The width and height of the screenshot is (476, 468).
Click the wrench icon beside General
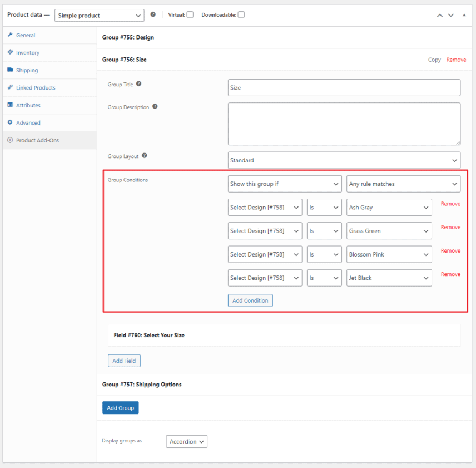[x=10, y=35]
